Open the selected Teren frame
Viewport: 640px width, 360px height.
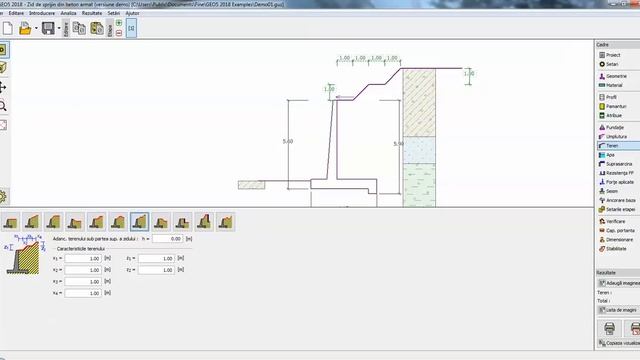pyautogui.click(x=618, y=146)
